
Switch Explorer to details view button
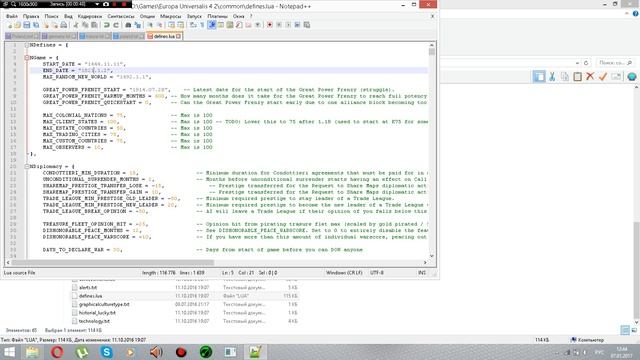625,330
